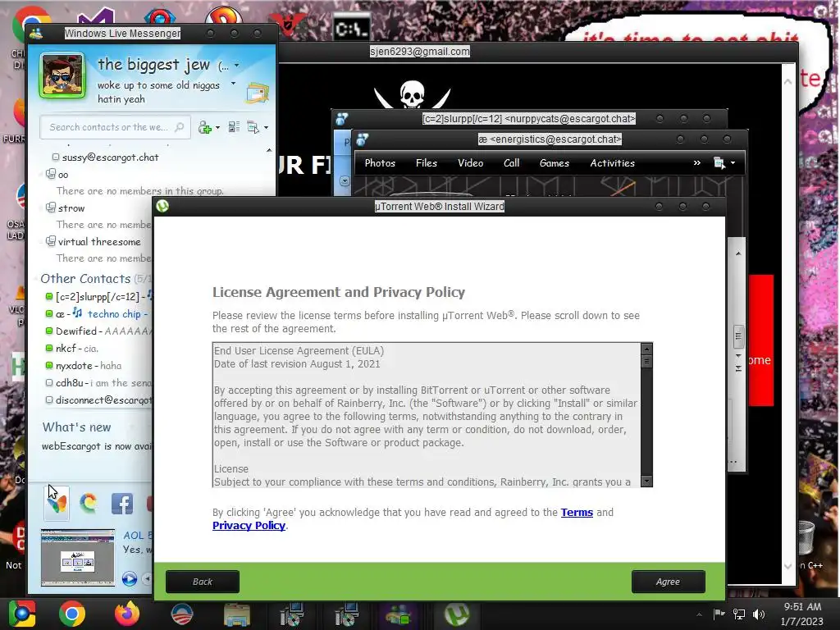
Task: Collapse the virtual threesome group
Action: tap(41, 242)
